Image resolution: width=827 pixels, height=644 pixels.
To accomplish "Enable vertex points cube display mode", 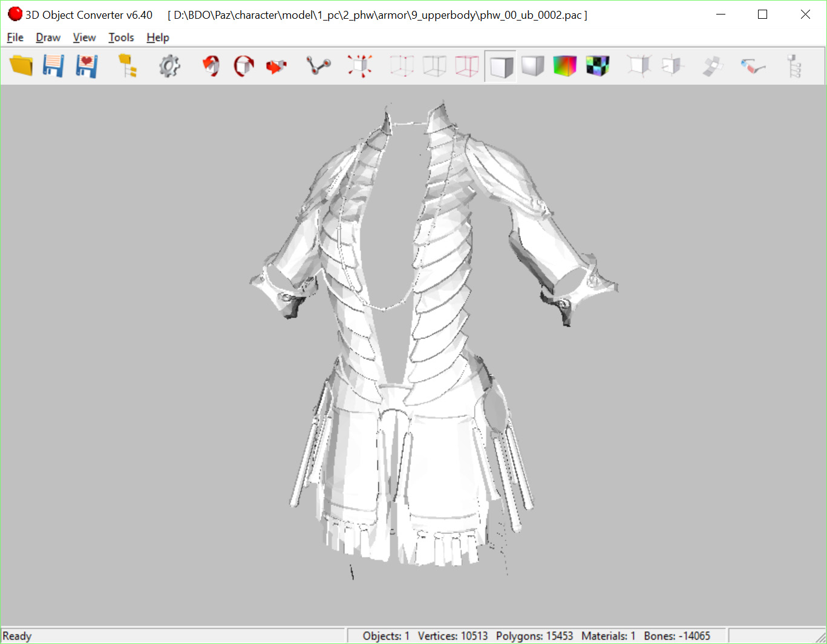I will (x=402, y=65).
